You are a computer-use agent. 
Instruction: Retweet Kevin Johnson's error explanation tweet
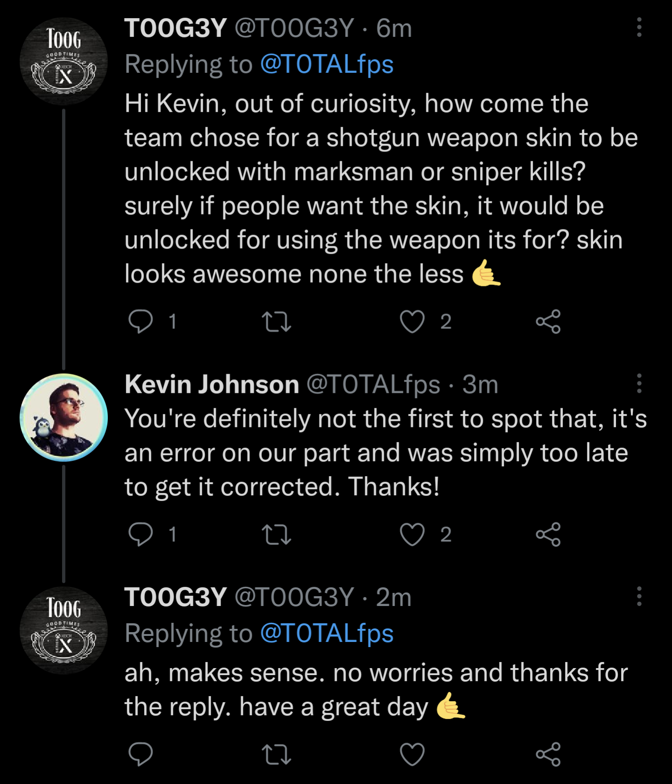tap(276, 535)
